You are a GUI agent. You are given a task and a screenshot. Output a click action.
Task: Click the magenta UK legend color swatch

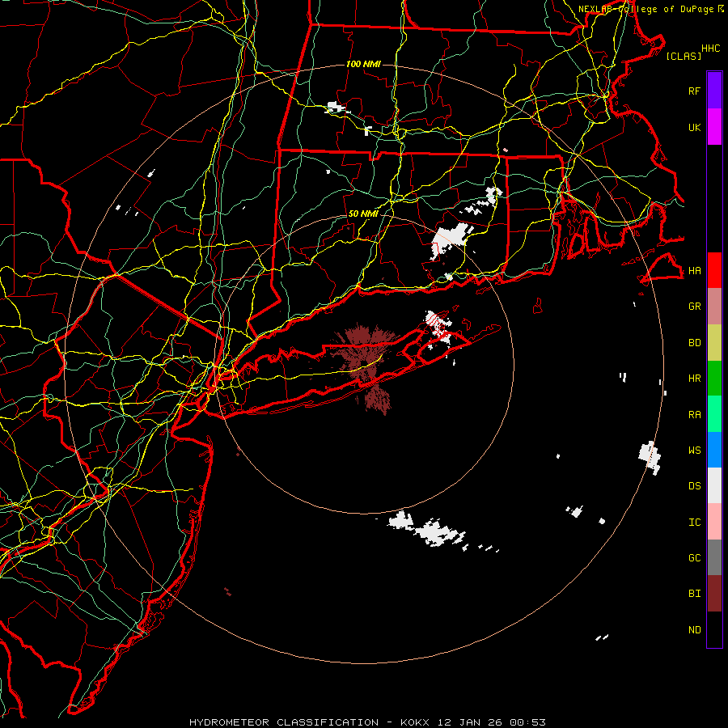(x=714, y=127)
